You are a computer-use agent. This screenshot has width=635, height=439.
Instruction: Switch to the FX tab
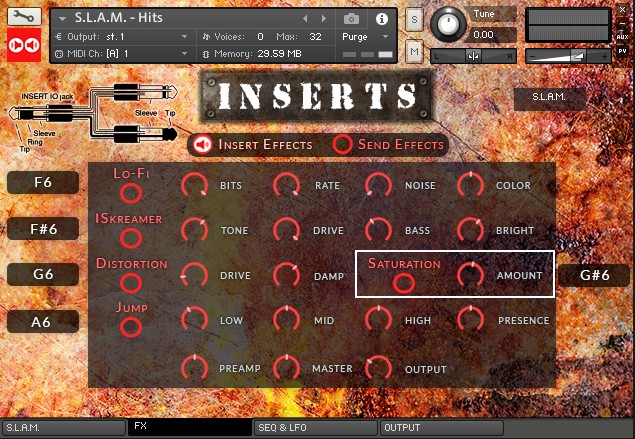[x=190, y=427]
